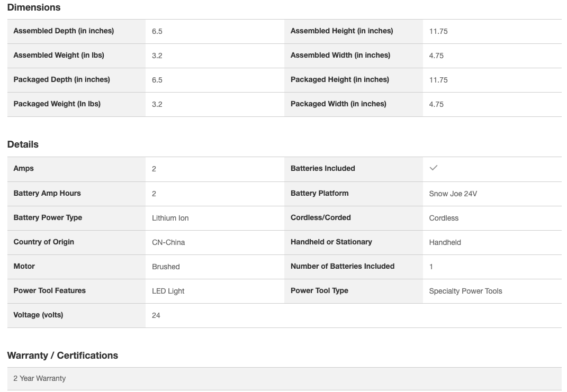Click the Number of Batteries Included label
The height and width of the screenshot is (392, 567).
[342, 267]
